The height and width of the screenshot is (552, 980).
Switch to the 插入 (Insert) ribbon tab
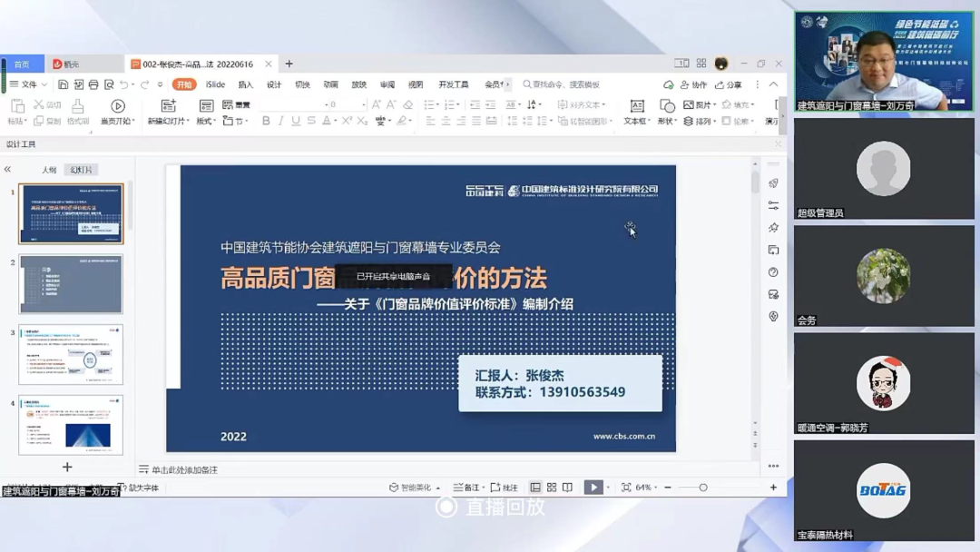click(x=247, y=84)
